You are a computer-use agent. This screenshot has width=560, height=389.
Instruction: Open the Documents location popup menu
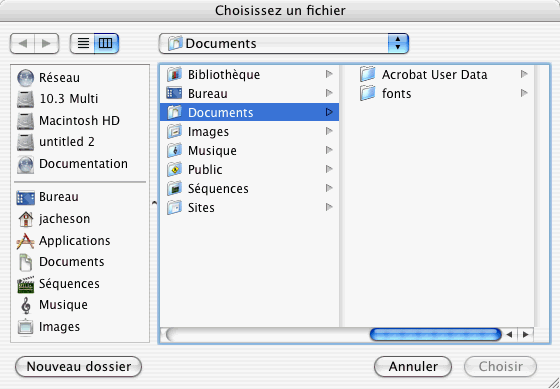click(x=284, y=44)
